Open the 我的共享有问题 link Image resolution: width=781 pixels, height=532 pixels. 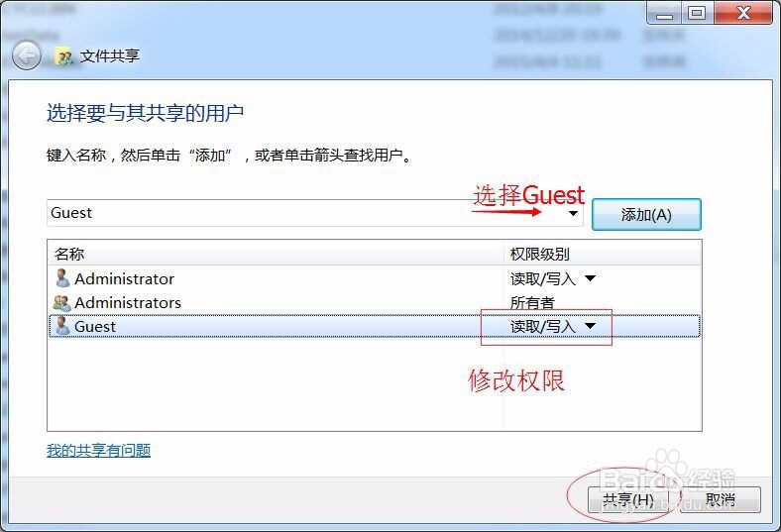(x=99, y=451)
